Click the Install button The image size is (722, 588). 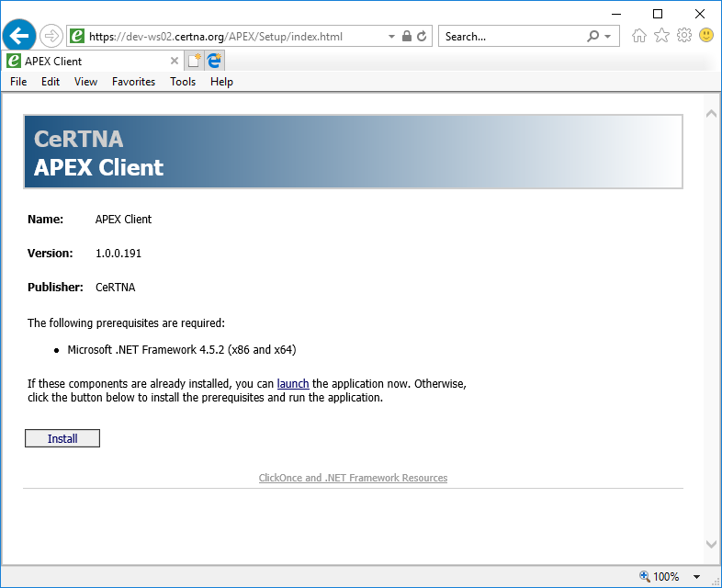pos(62,438)
